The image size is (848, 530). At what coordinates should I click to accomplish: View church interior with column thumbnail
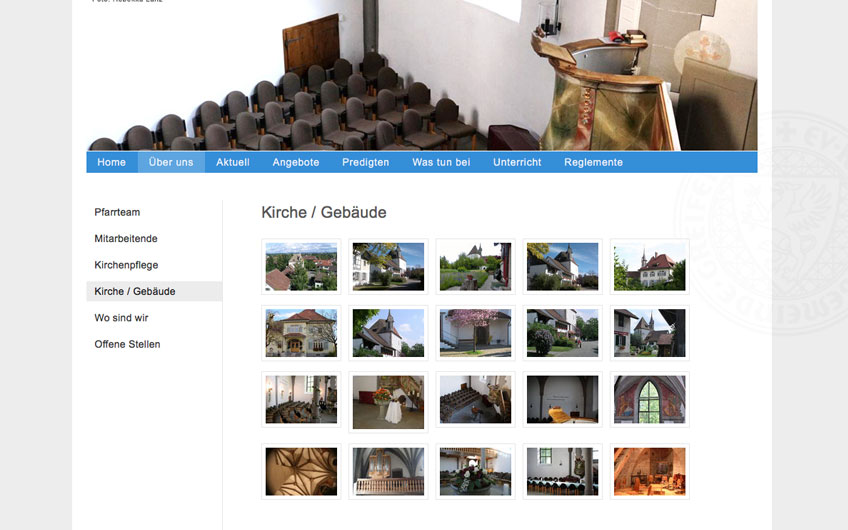pos(301,400)
